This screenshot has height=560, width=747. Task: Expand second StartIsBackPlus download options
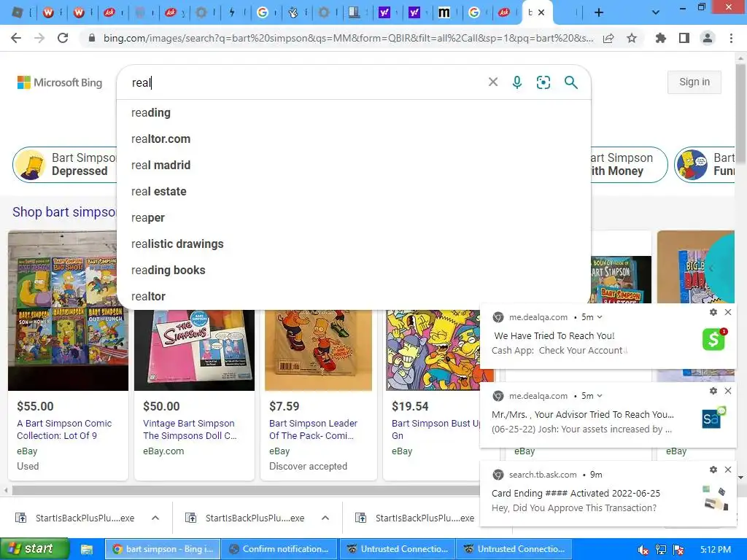325,518
